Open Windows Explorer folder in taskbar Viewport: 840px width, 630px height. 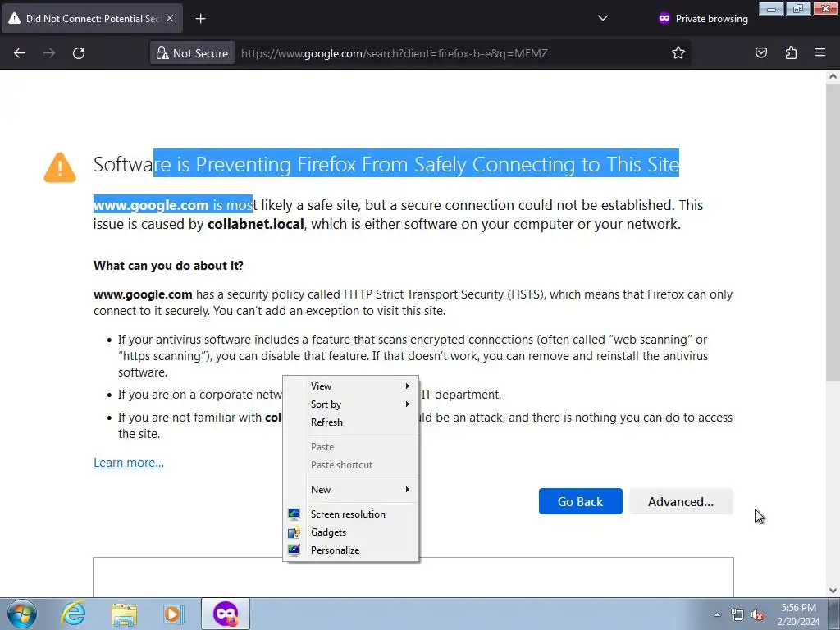coord(124,614)
